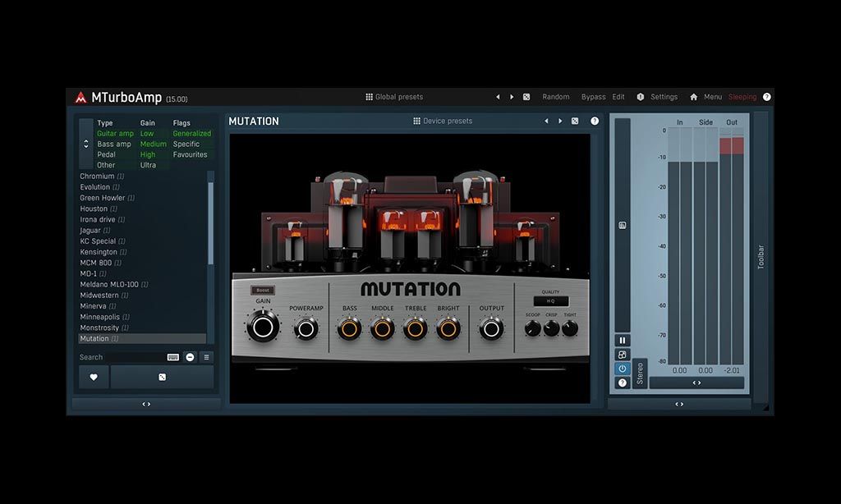Click the keyboard icon in search bar
The width and height of the screenshot is (841, 504).
coord(173,357)
